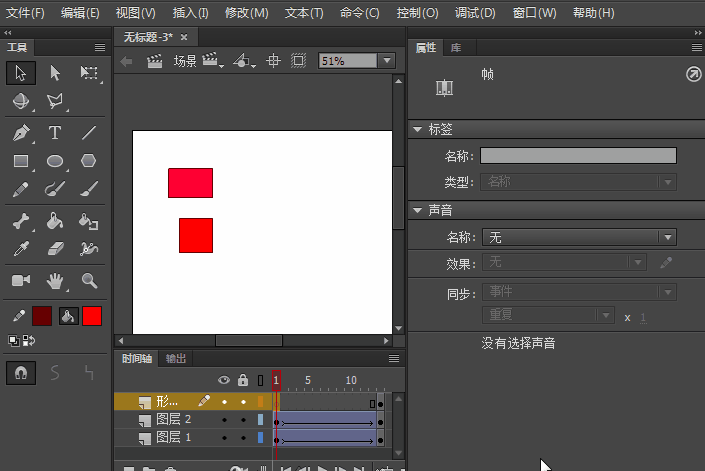Choose the Rectangle tool
The height and width of the screenshot is (471, 705).
coord(21,161)
